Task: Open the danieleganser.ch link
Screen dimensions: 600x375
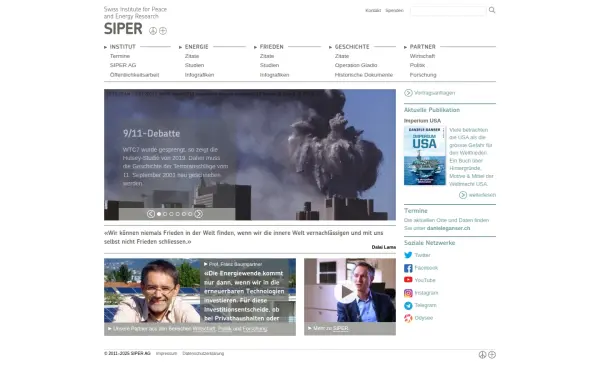Action: (x=448, y=228)
